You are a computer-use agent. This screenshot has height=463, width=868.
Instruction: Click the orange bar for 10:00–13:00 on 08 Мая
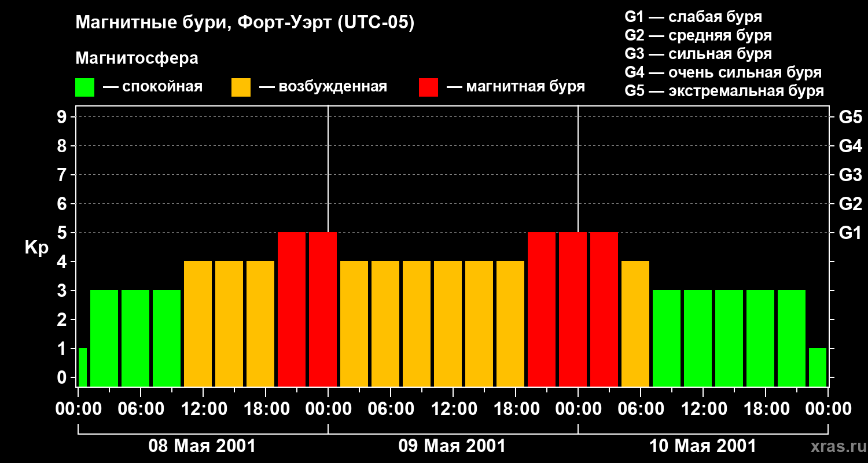(x=198, y=324)
